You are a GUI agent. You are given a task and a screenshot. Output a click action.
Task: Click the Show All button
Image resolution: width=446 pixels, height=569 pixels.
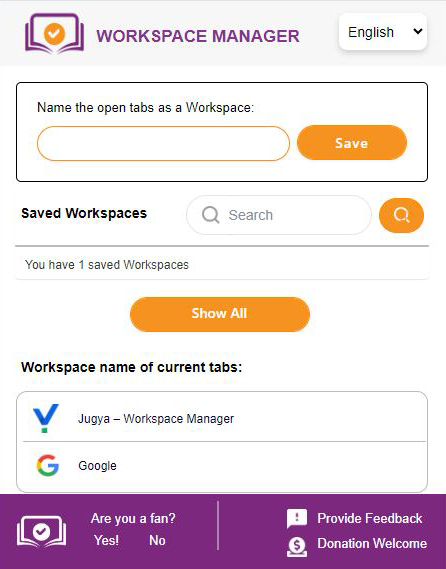point(220,314)
